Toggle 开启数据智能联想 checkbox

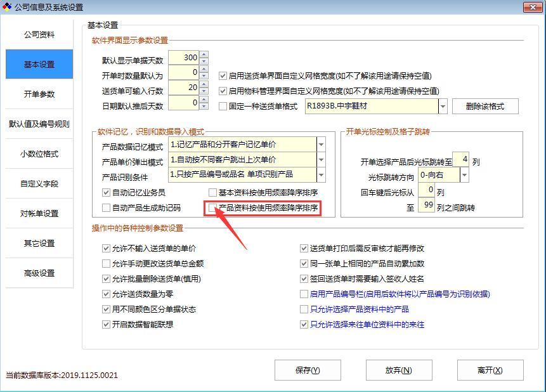106,324
